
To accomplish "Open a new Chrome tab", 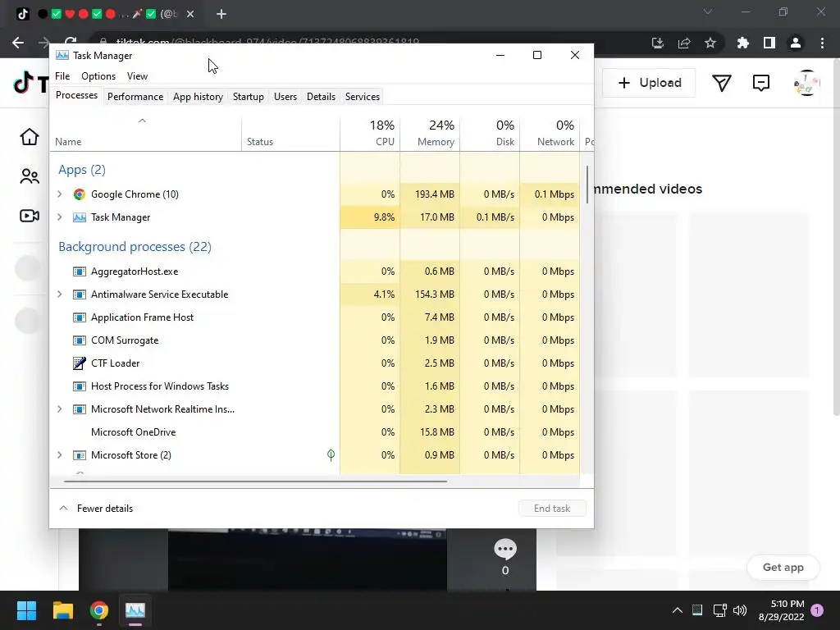I will tap(221, 14).
